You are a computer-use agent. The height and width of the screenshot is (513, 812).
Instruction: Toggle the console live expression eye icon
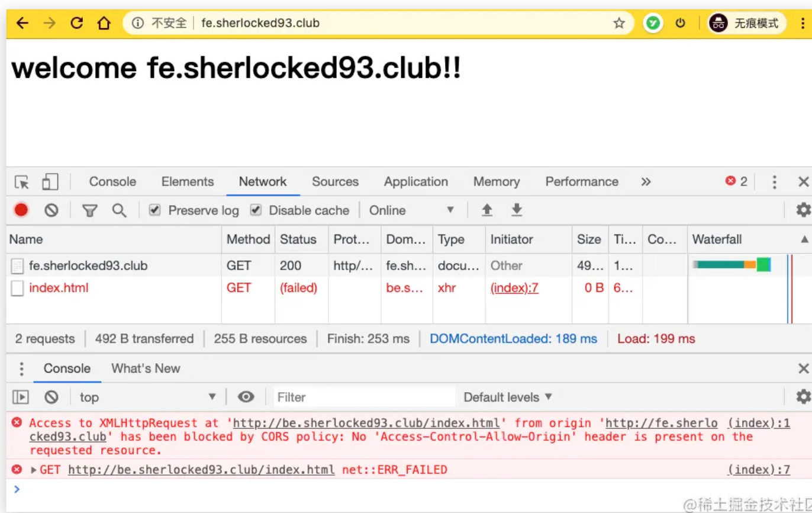coord(246,397)
